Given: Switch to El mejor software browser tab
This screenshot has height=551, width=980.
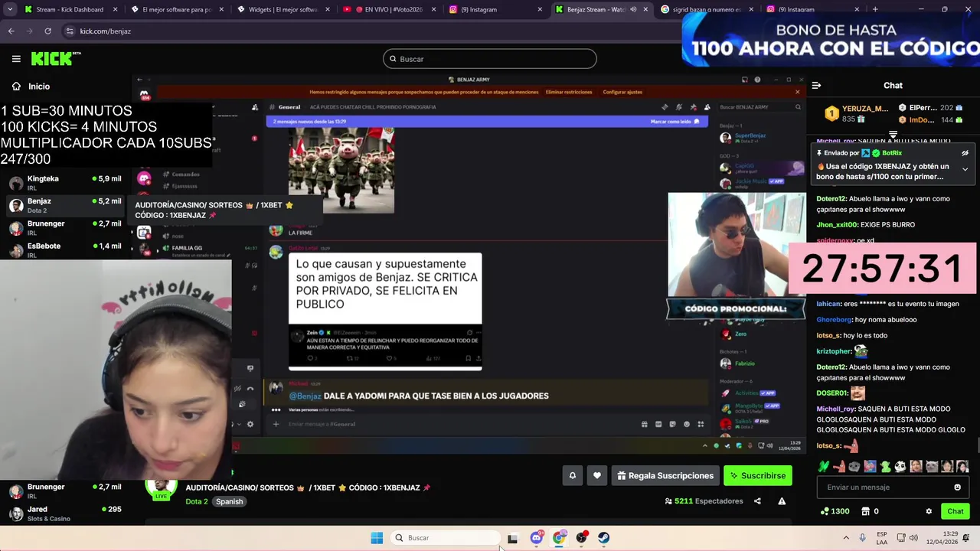Looking at the screenshot, I should click(x=176, y=9).
